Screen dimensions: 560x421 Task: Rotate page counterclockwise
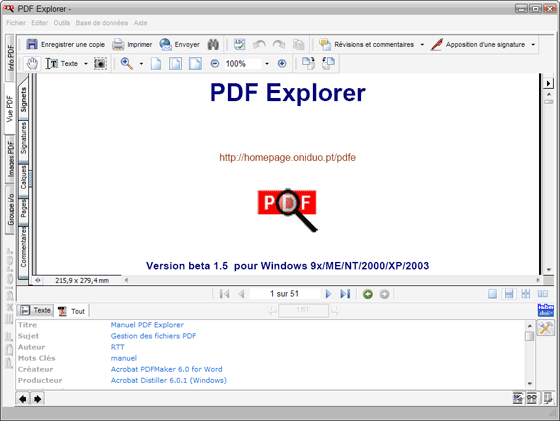(x=328, y=64)
